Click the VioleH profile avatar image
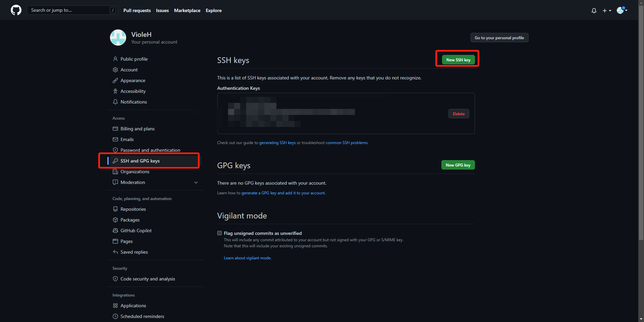This screenshot has width=644, height=322. click(118, 38)
